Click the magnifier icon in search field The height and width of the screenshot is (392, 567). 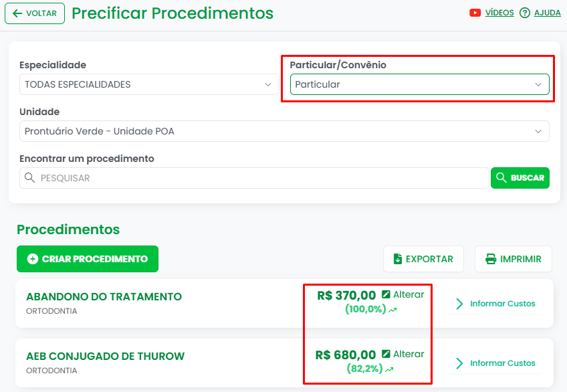click(29, 178)
